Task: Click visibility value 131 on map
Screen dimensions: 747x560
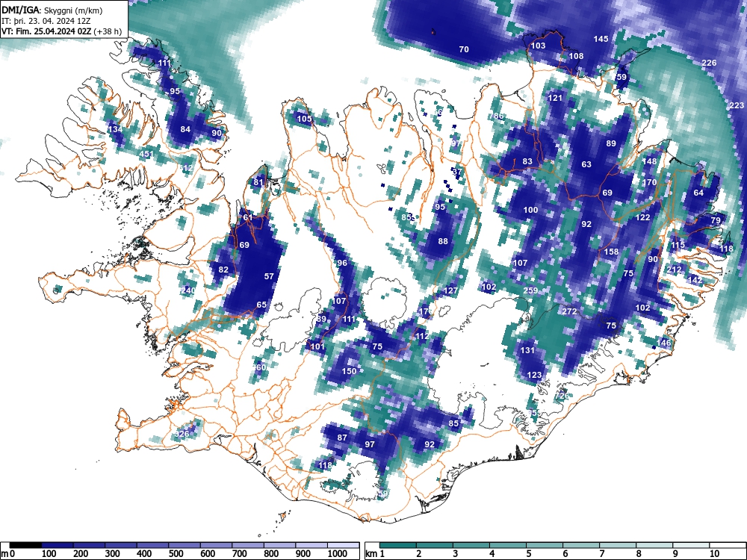Action: [x=527, y=350]
